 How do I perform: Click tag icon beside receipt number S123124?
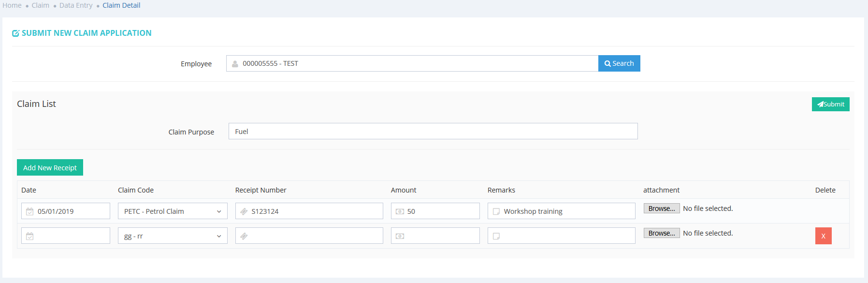tap(244, 211)
